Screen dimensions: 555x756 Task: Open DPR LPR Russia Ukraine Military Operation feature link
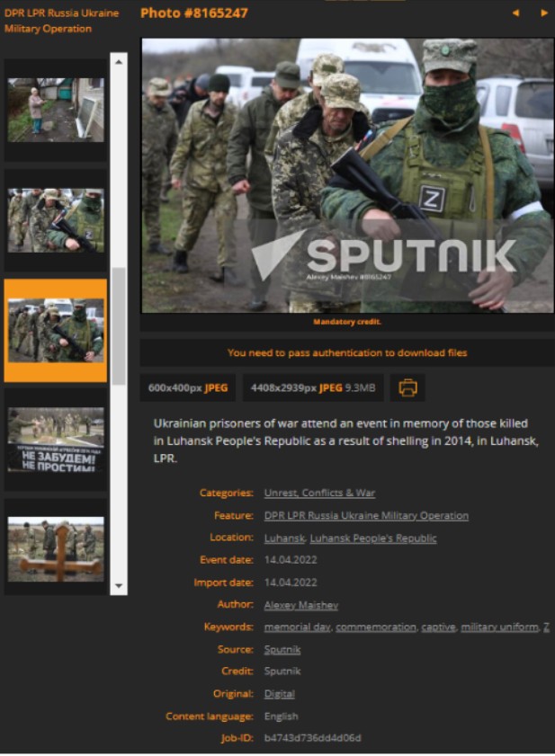pyautogui.click(x=366, y=515)
